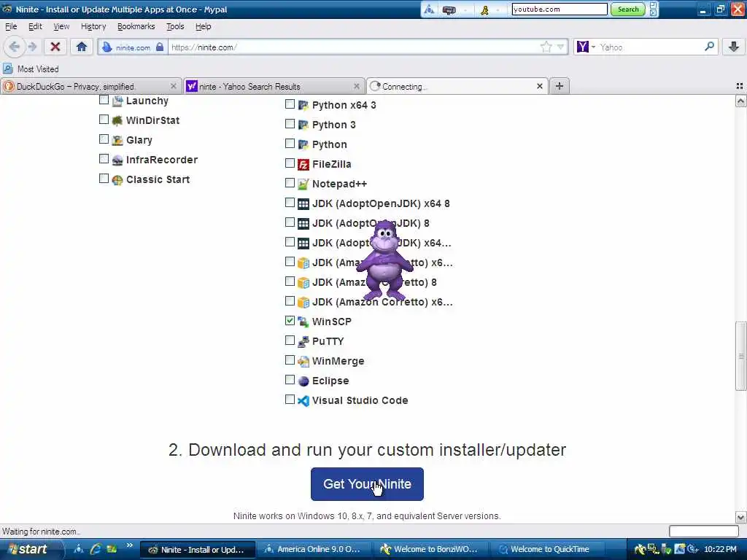Click the scrollbar up arrow
Image resolution: width=747 pixels, height=560 pixels.
740,101
